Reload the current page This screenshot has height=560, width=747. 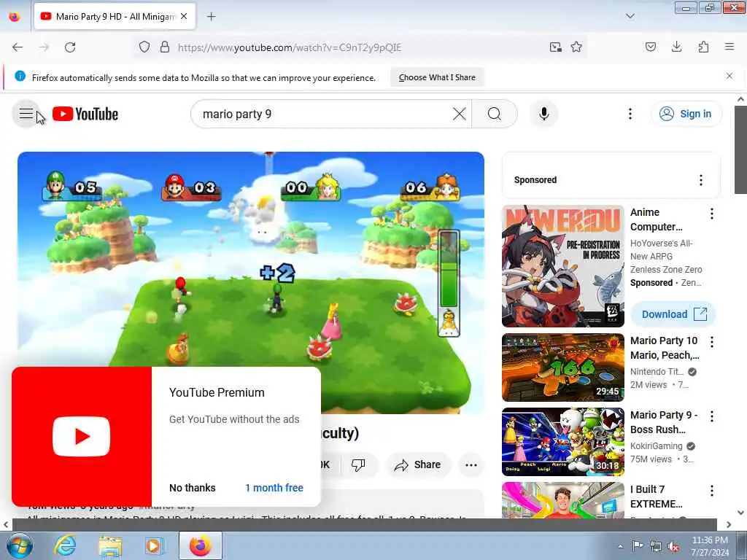click(x=70, y=47)
